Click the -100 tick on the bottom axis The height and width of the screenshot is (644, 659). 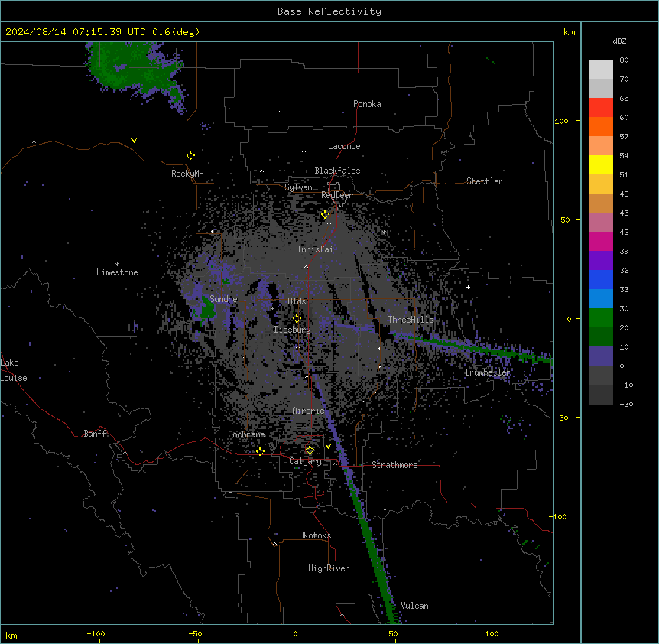click(x=96, y=633)
